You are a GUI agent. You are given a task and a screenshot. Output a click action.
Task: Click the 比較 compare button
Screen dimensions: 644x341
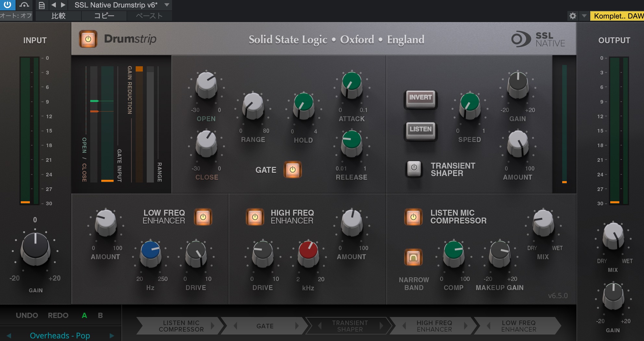(x=58, y=15)
